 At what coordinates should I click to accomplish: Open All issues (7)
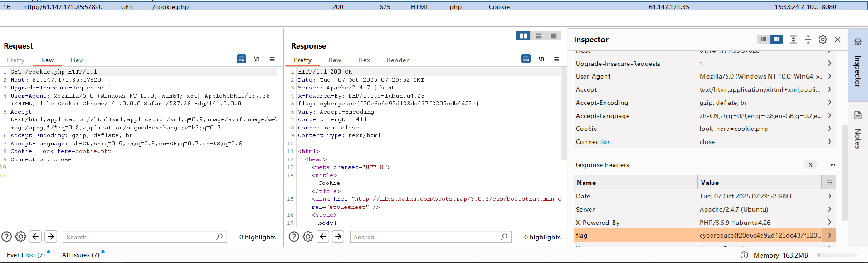(81, 255)
